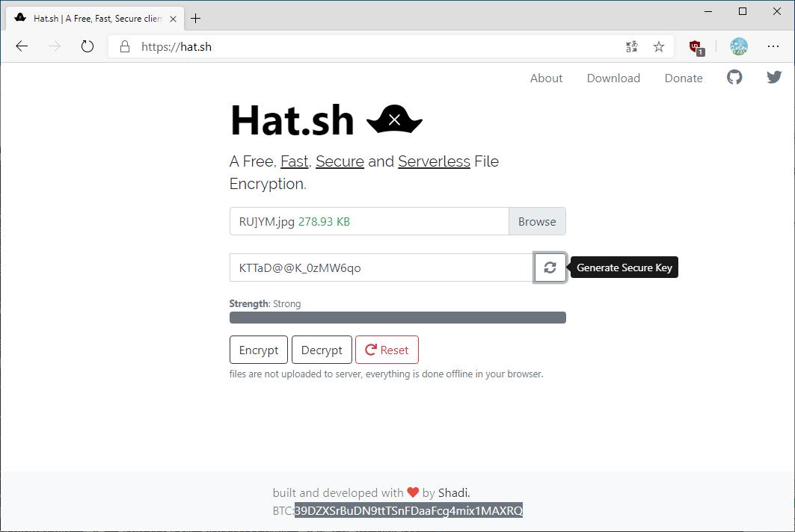The width and height of the screenshot is (795, 532).
Task: Click the Encrypt button
Action: point(259,350)
